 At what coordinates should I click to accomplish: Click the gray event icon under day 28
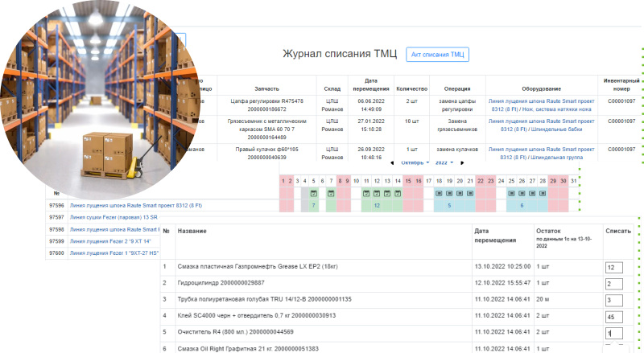pyautogui.click(x=543, y=194)
